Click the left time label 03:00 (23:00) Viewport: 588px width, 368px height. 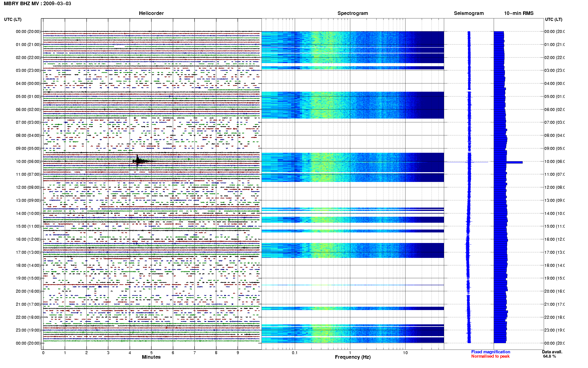[28, 71]
